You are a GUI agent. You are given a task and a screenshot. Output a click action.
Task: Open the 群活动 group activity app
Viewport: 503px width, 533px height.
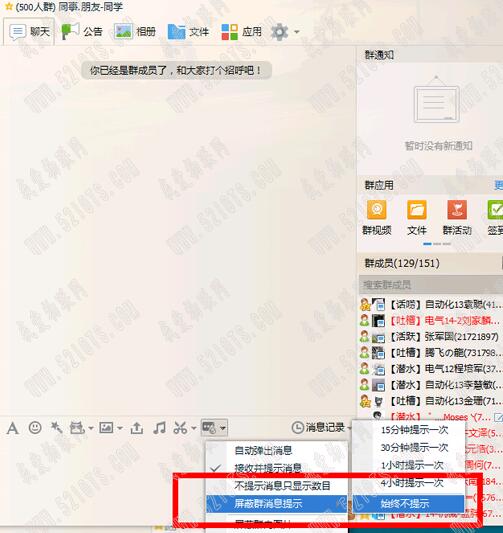click(x=457, y=218)
